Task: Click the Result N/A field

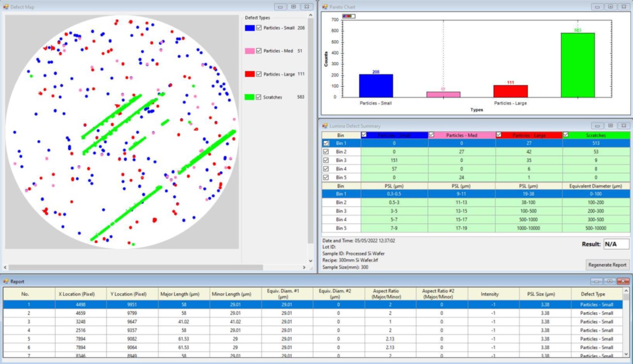Action: 617,244
